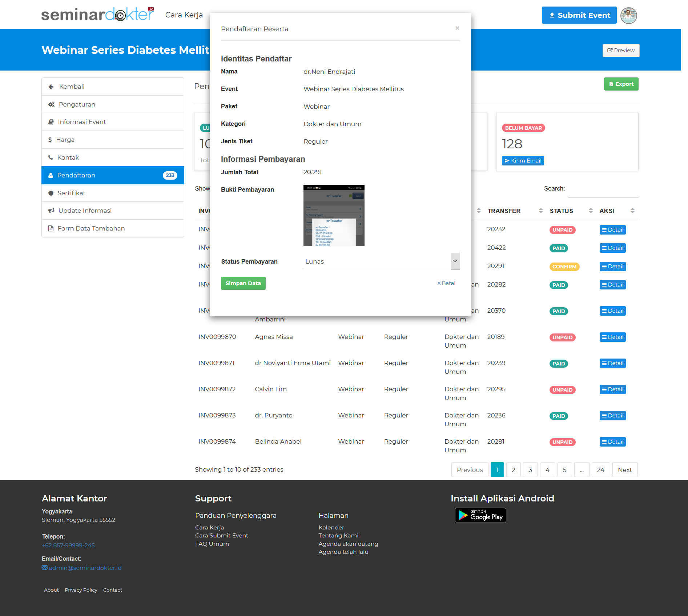Expand the Status Pembayaran dropdown
This screenshot has width=688, height=616.
455,261
